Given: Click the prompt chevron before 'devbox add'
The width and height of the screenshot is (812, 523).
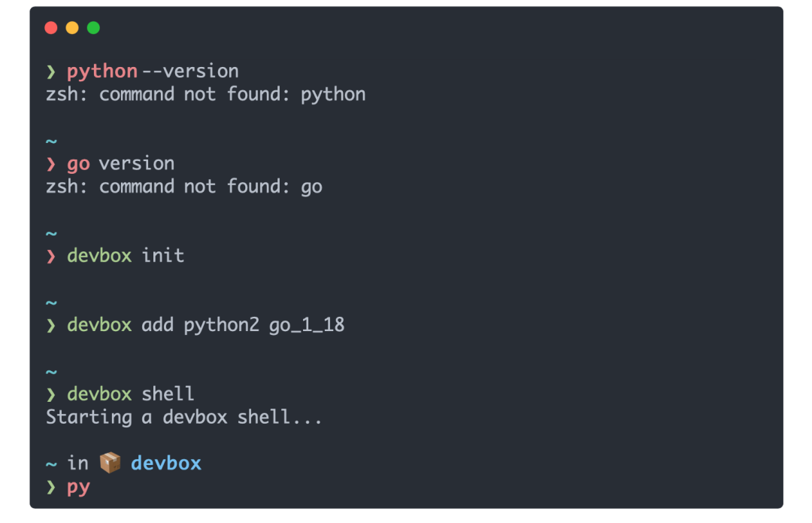Looking at the screenshot, I should (x=51, y=325).
